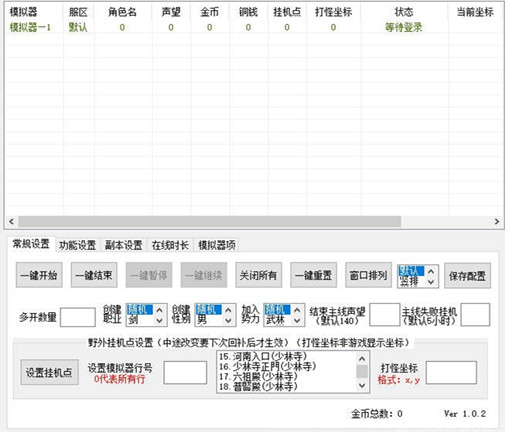
Task: Click the 关闭所有 button
Action: [x=259, y=275]
